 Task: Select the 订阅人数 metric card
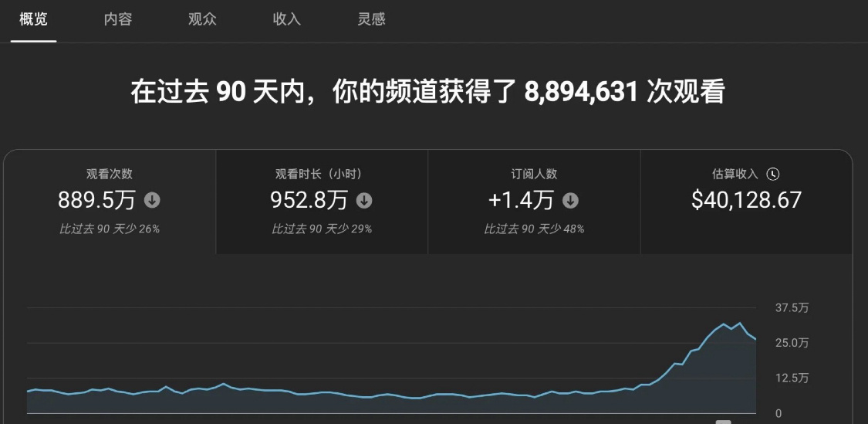(534, 202)
